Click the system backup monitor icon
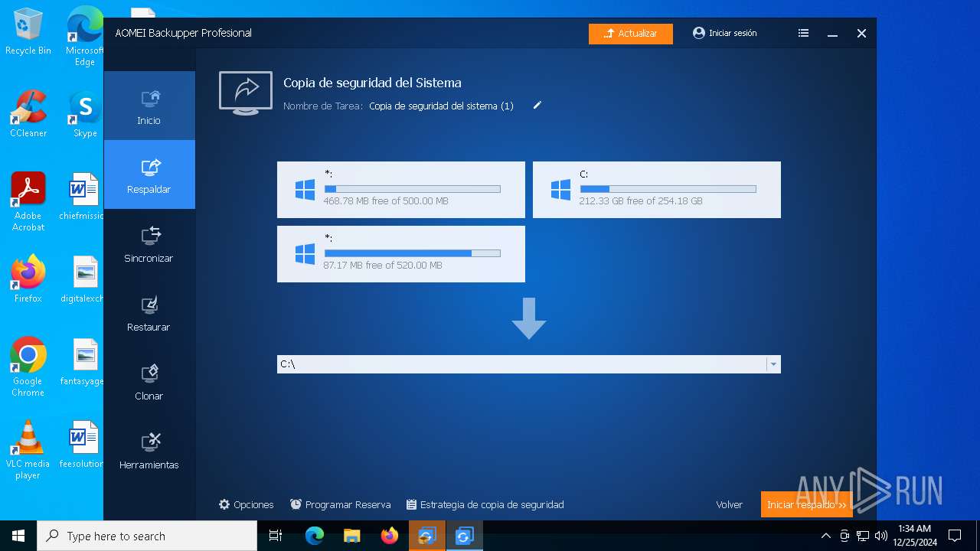 tap(246, 93)
